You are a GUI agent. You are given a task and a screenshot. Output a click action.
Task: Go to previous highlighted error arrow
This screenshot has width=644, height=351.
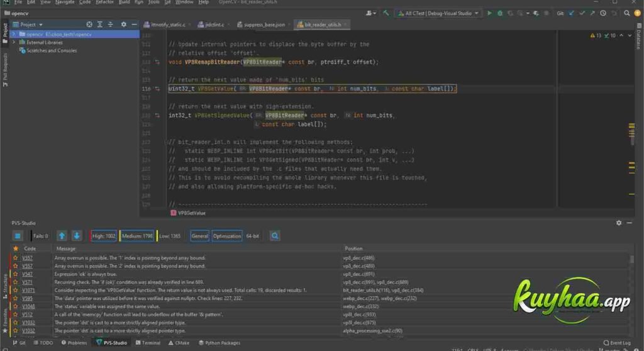[x=621, y=35]
